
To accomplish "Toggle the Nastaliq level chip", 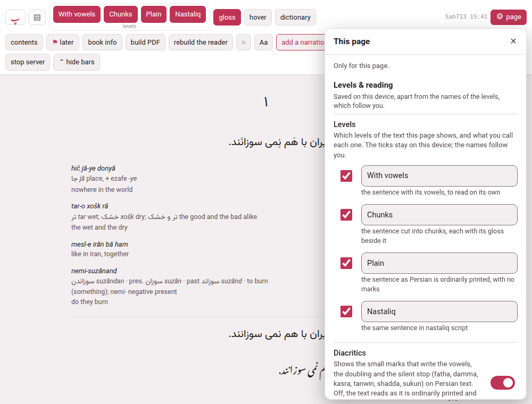I will pos(188,14).
